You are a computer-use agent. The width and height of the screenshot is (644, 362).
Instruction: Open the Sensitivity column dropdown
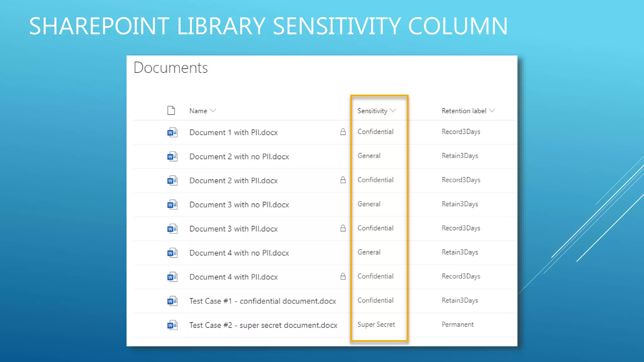[393, 111]
